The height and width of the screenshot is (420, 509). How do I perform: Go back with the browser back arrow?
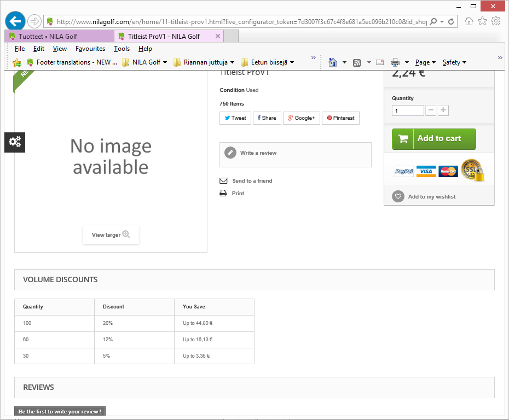point(15,21)
